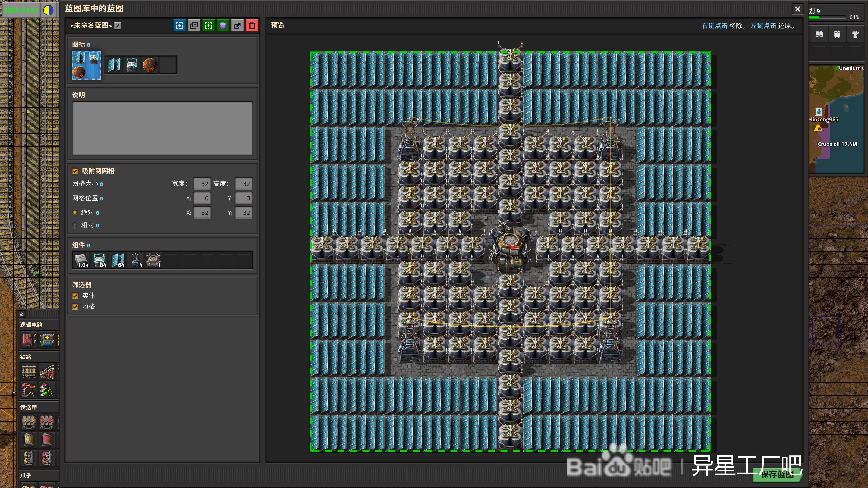Click the 绝对 X value field
The height and width of the screenshot is (488, 868).
coord(202,212)
